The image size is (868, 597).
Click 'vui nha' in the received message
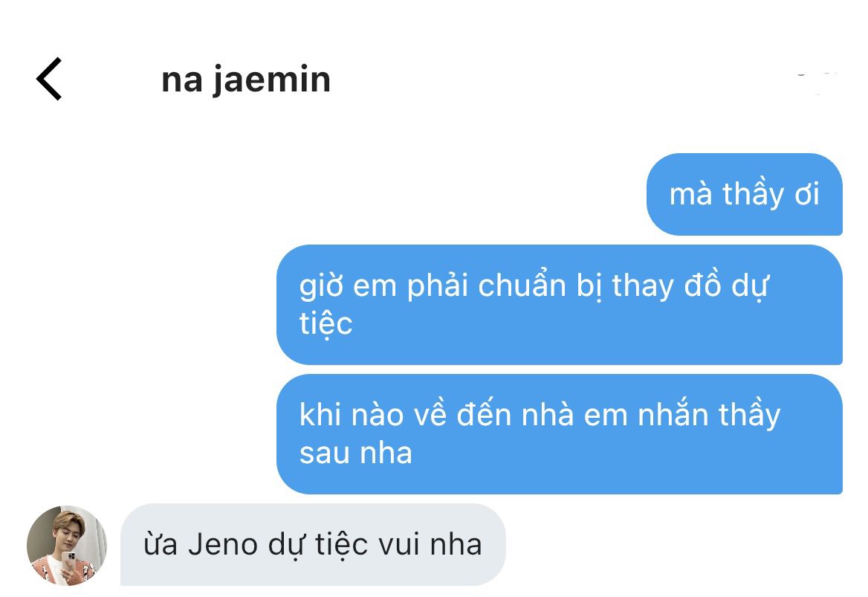(430, 544)
